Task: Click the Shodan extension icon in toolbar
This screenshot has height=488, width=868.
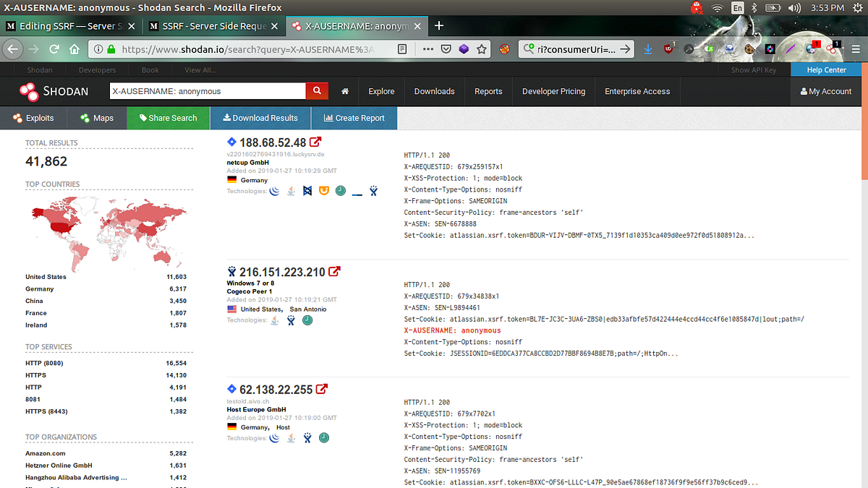Action: [833, 48]
